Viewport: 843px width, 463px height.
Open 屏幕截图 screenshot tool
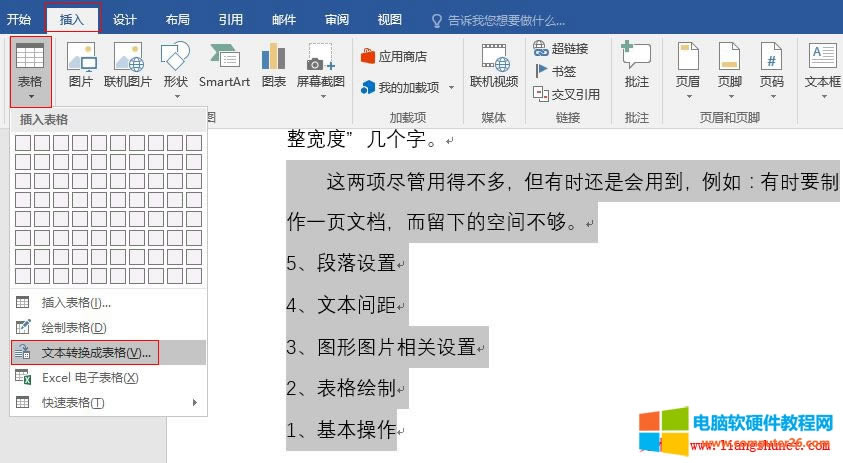point(320,70)
